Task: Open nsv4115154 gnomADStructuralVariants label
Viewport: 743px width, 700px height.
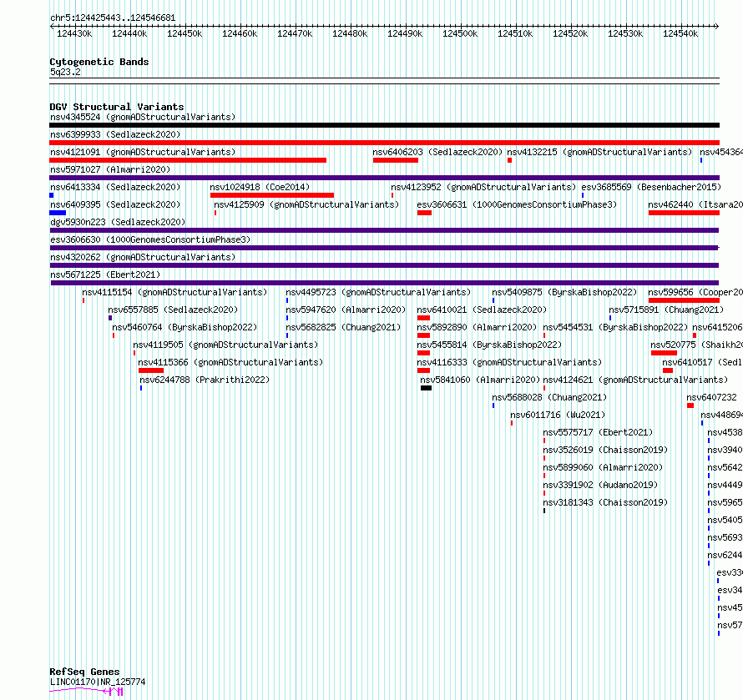Action: pos(174,292)
